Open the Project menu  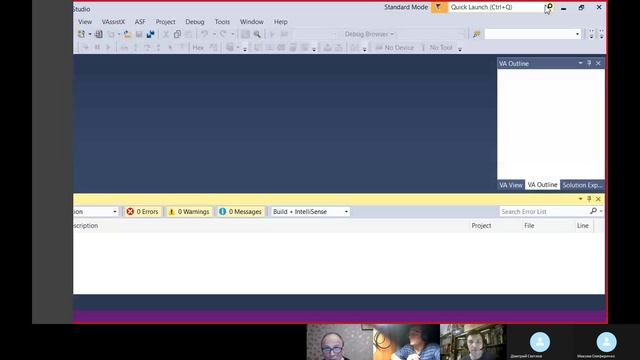165,22
